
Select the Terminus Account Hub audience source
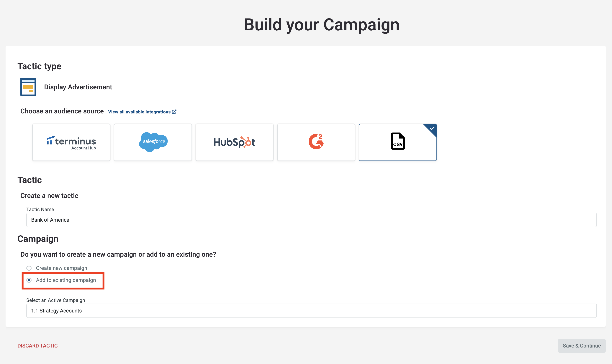(x=71, y=142)
